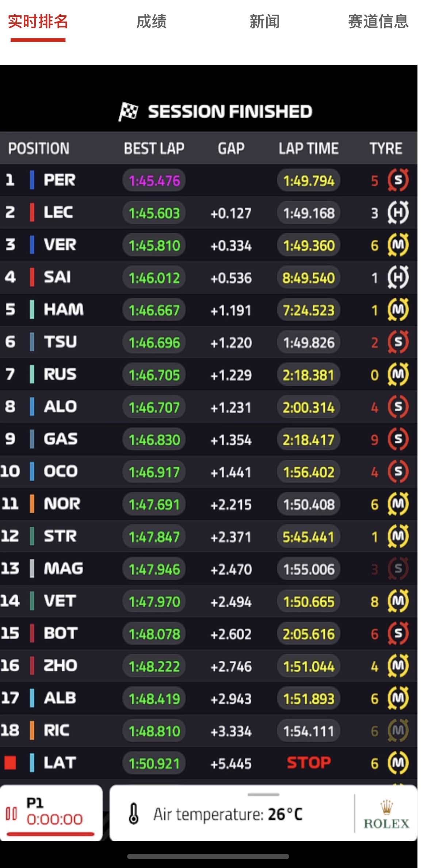The image size is (435, 868).
Task: Click the weather panel drag handle
Action: tap(263, 795)
